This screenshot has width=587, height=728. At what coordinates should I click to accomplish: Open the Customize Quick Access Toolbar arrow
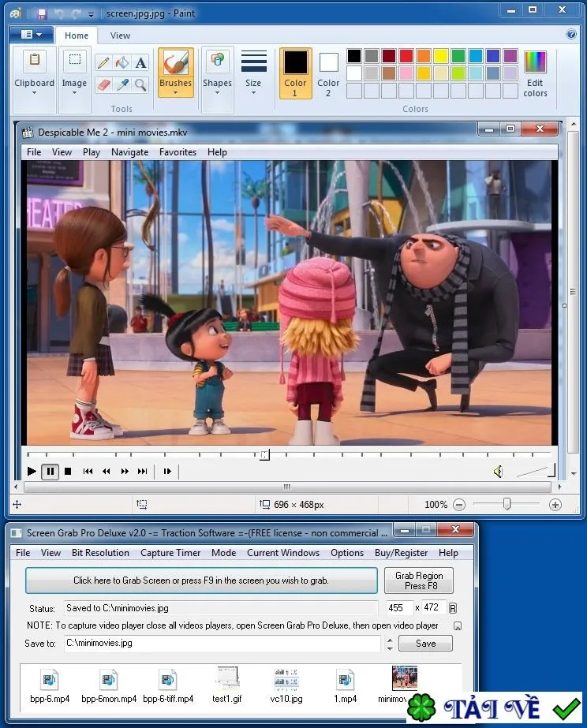(91, 15)
